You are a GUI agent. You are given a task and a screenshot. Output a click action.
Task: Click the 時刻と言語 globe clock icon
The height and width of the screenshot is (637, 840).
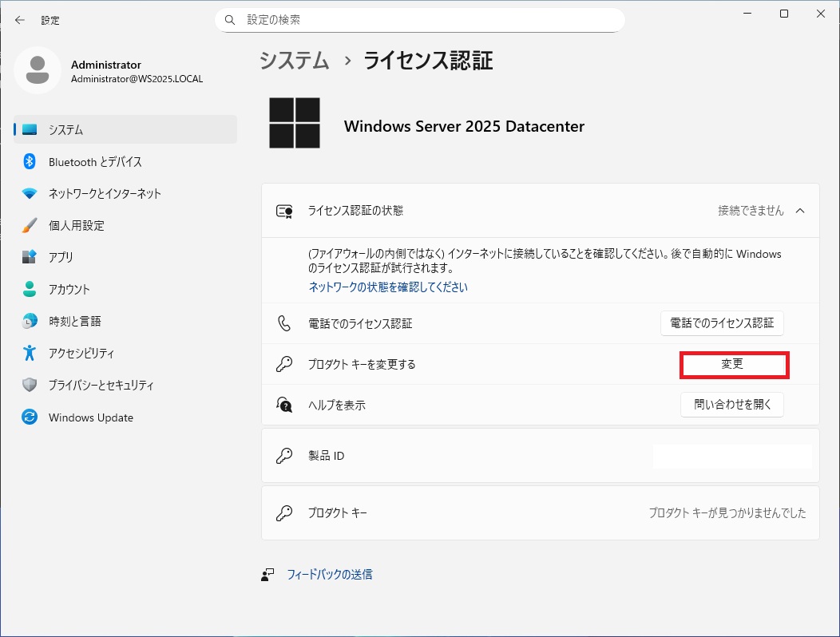tap(30, 321)
